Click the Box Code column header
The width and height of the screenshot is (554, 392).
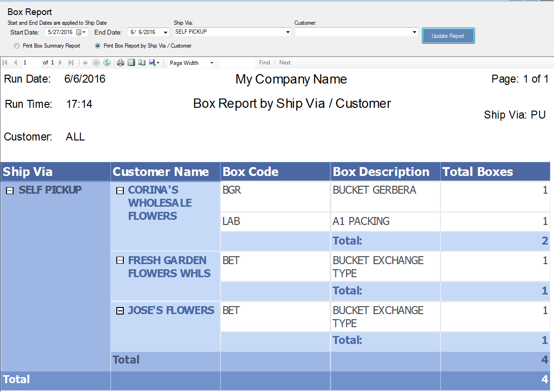(275, 172)
